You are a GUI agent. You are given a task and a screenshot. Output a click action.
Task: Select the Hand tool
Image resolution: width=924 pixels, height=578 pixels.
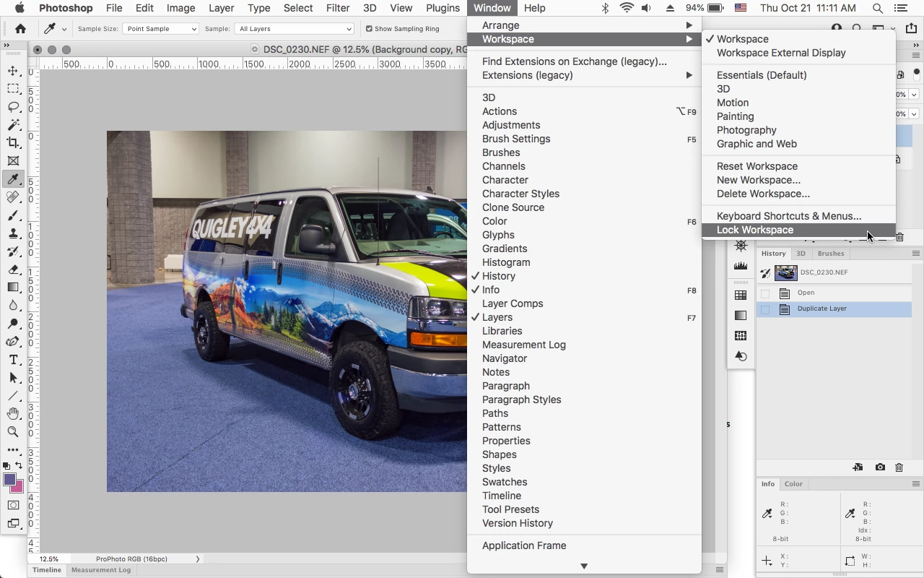click(13, 414)
